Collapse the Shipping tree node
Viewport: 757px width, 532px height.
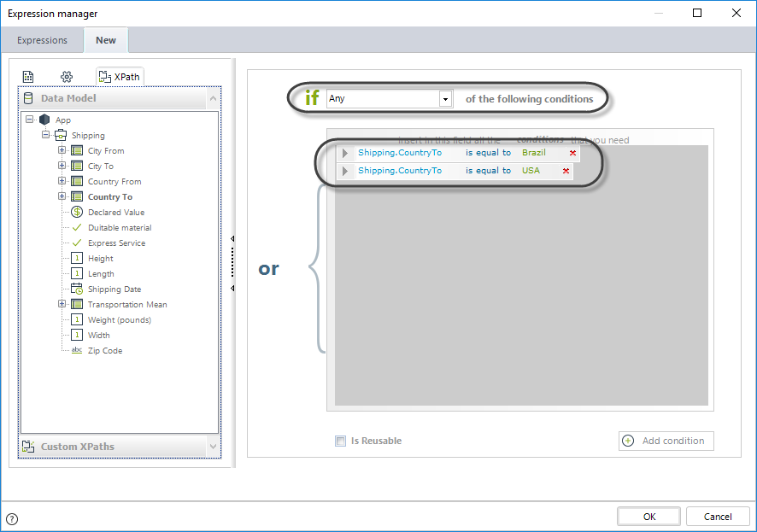point(45,135)
